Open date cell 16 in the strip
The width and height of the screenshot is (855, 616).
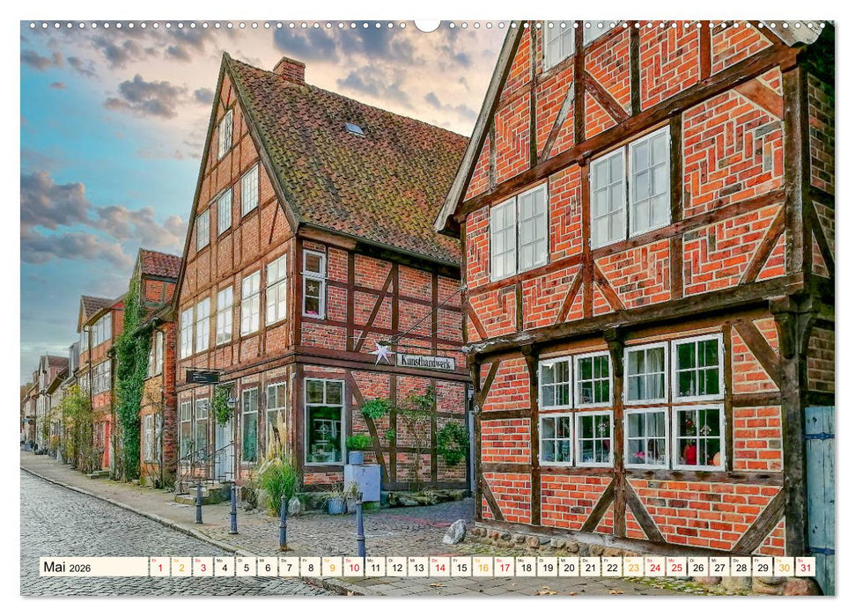click(483, 568)
